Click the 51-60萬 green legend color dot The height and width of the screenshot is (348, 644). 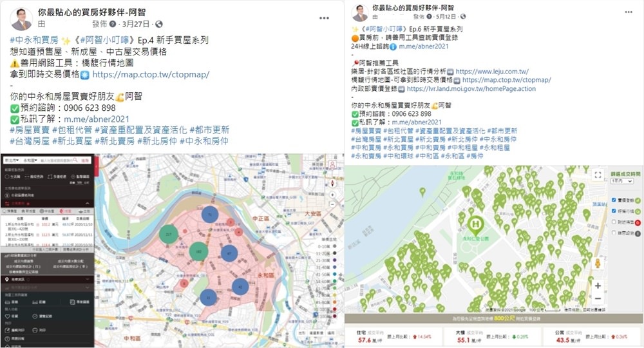(335, 281)
